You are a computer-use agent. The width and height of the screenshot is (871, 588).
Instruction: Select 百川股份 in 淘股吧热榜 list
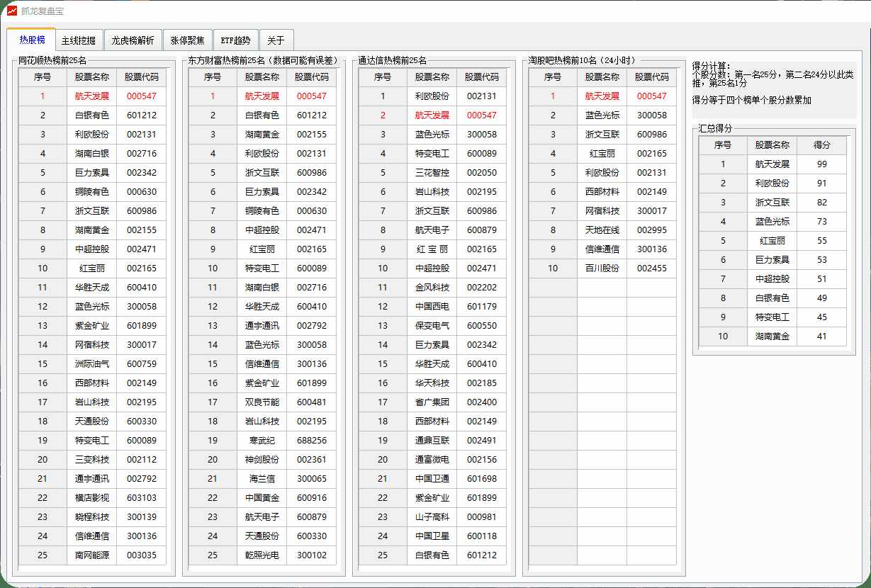pos(602,268)
